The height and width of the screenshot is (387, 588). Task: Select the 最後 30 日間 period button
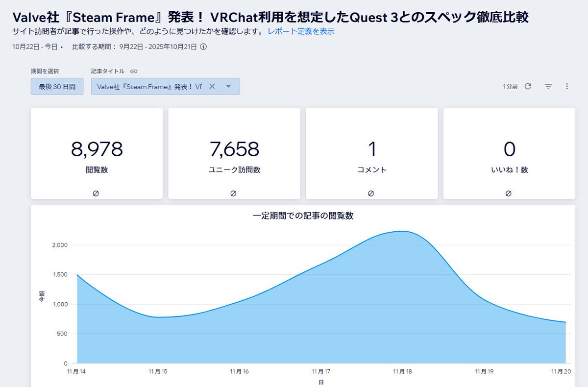pos(57,86)
